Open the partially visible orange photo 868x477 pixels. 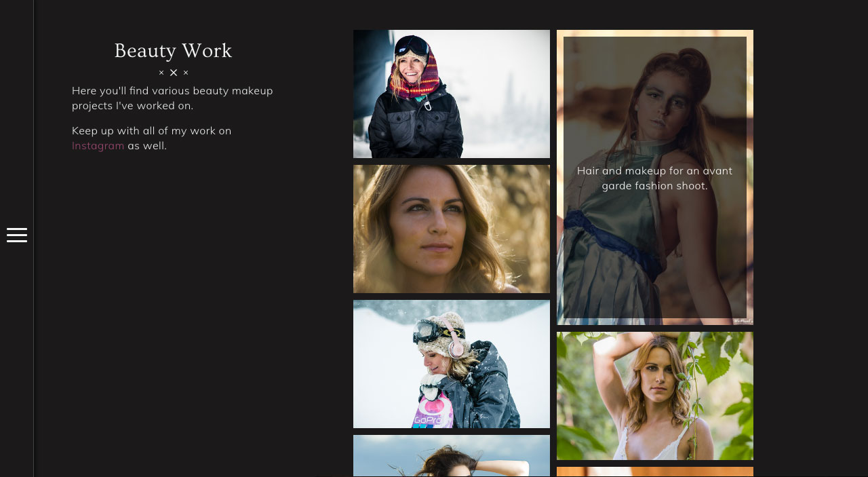(x=654, y=472)
